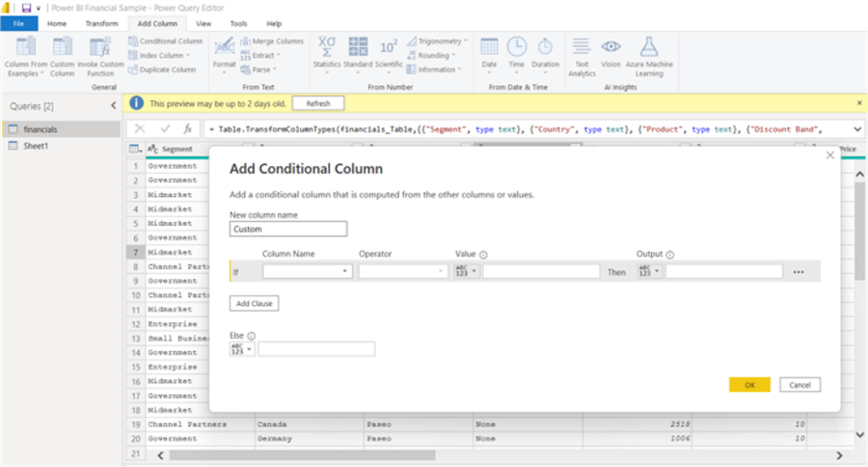Open Statistics functions
868x467 pixels.
tap(327, 55)
